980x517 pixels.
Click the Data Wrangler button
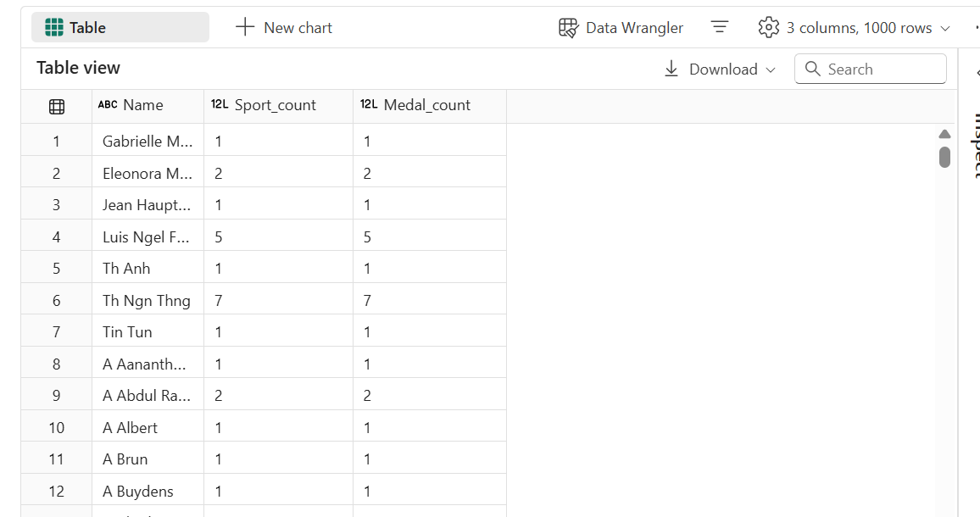[x=633, y=28]
